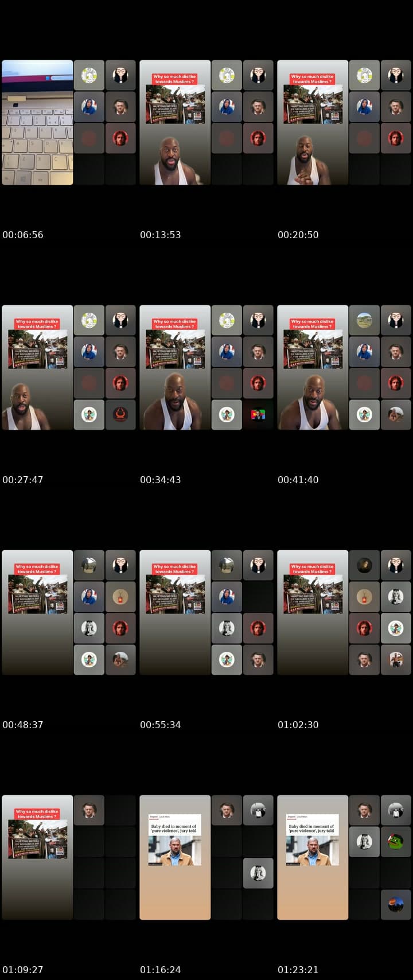Screen dimensions: 413x980
Task: Click the 01:16:24 timestamp label
Action: click(161, 970)
